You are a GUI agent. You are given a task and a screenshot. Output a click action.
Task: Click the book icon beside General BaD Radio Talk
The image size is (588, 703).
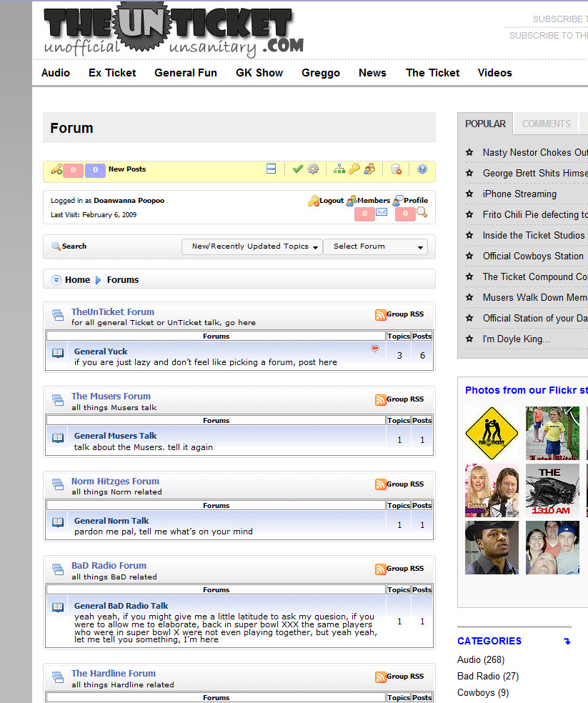coord(58,607)
